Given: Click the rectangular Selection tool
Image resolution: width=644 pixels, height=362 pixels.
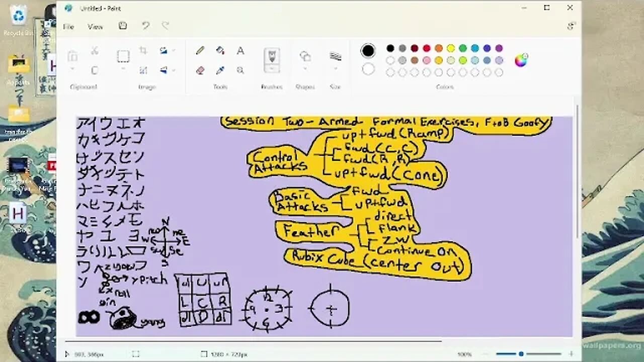Looking at the screenshot, I should 123,56.
